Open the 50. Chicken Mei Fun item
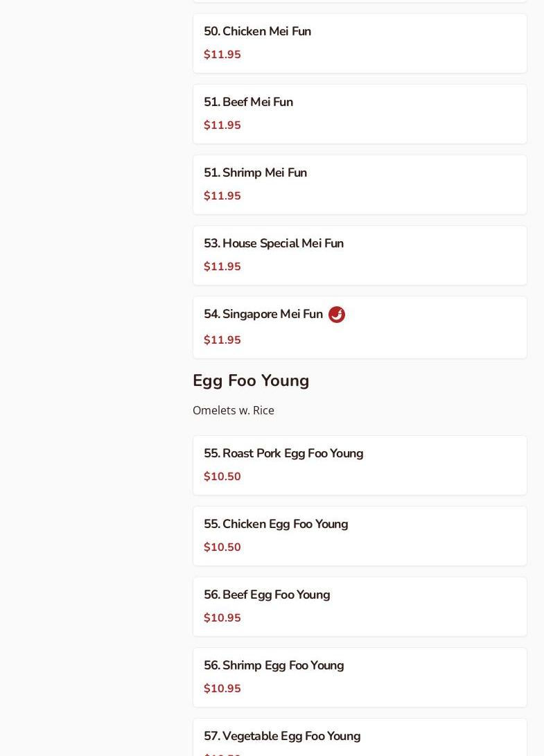 point(257,32)
